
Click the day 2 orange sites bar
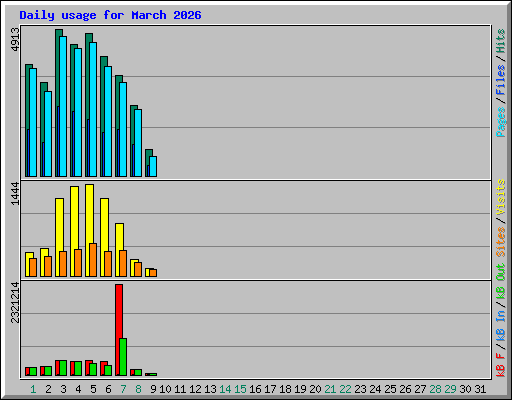(x=48, y=266)
